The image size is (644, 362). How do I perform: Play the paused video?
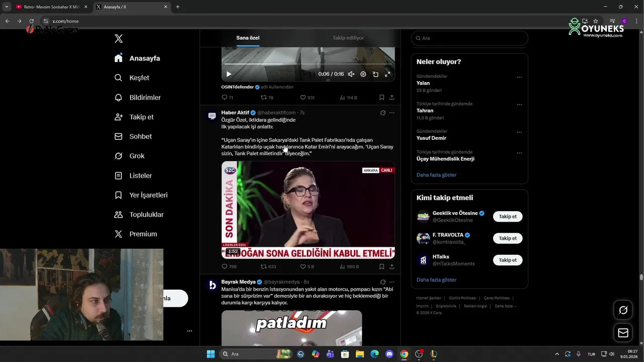click(229, 74)
